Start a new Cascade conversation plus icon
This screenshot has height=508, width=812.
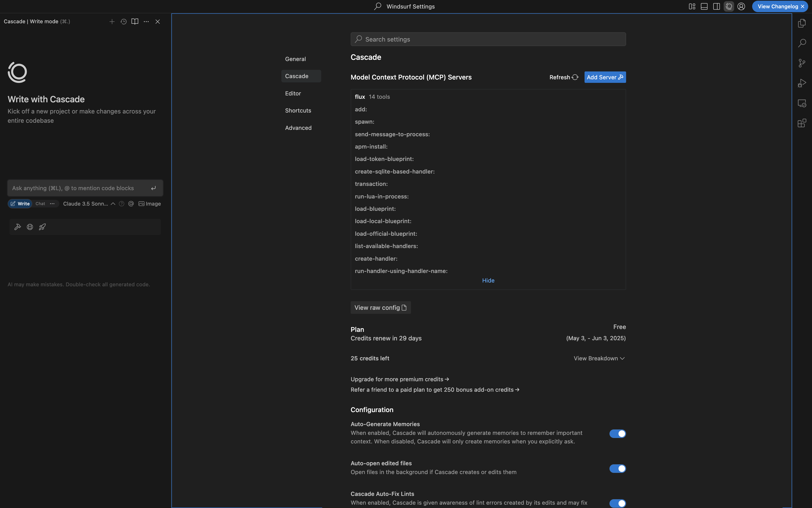point(112,22)
